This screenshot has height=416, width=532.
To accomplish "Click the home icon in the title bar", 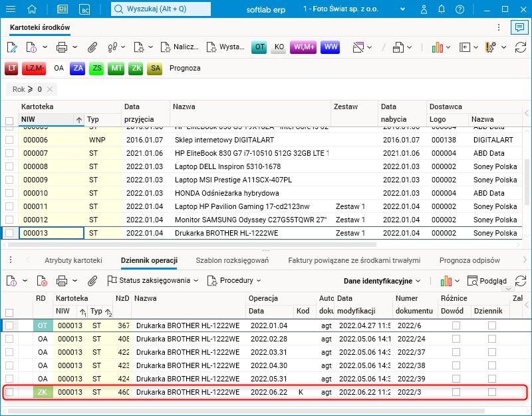I will click(x=33, y=9).
